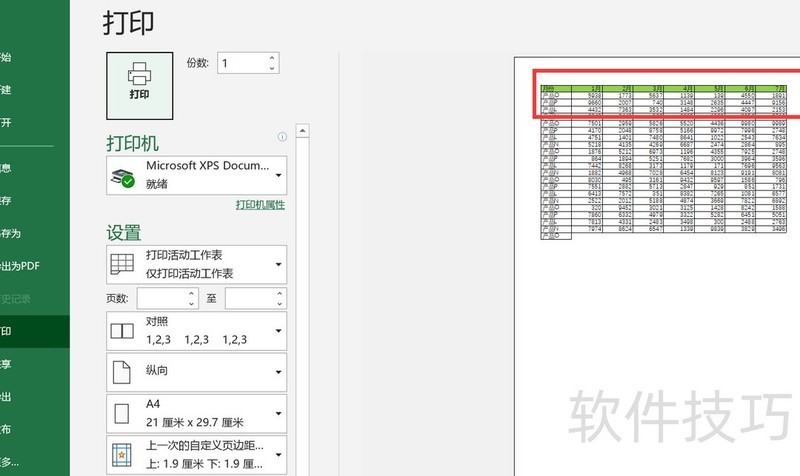Screen dimensions: 800x476
Task: Open the Microsoft XPS Document printer dropdown
Action: click(196, 175)
